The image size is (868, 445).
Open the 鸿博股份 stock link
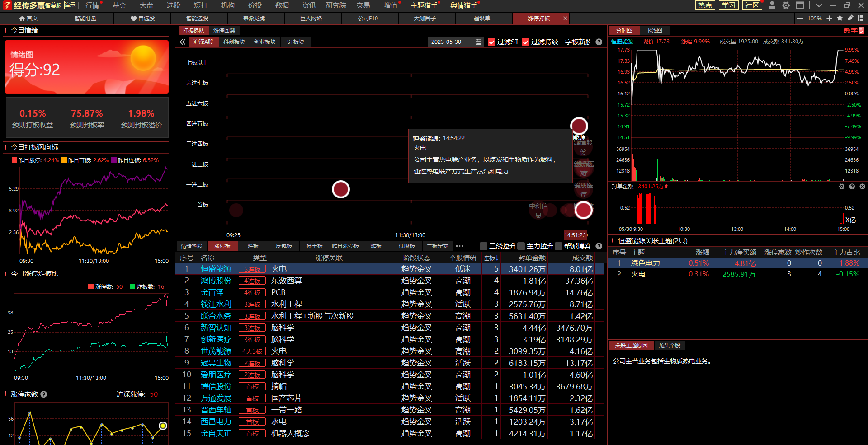[x=216, y=281]
